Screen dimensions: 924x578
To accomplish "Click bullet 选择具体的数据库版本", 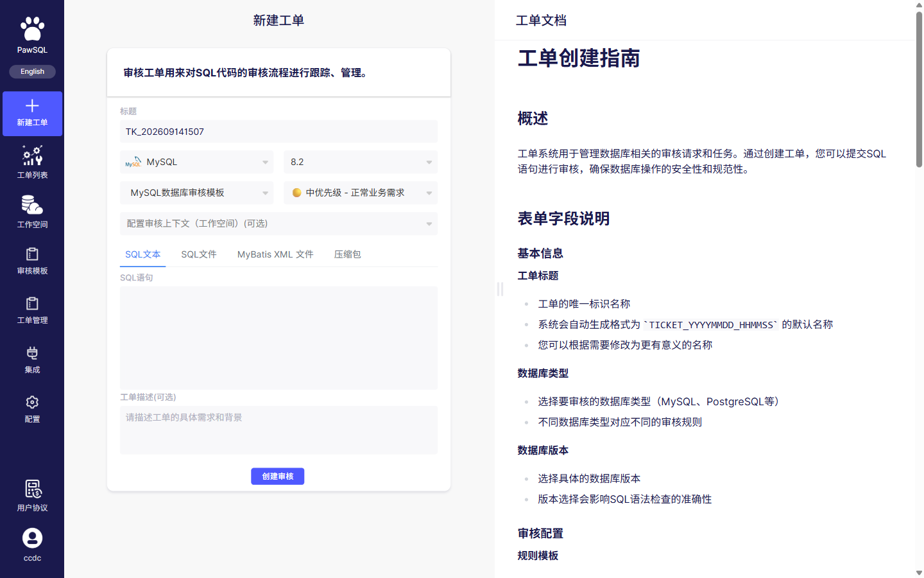I will [x=589, y=478].
